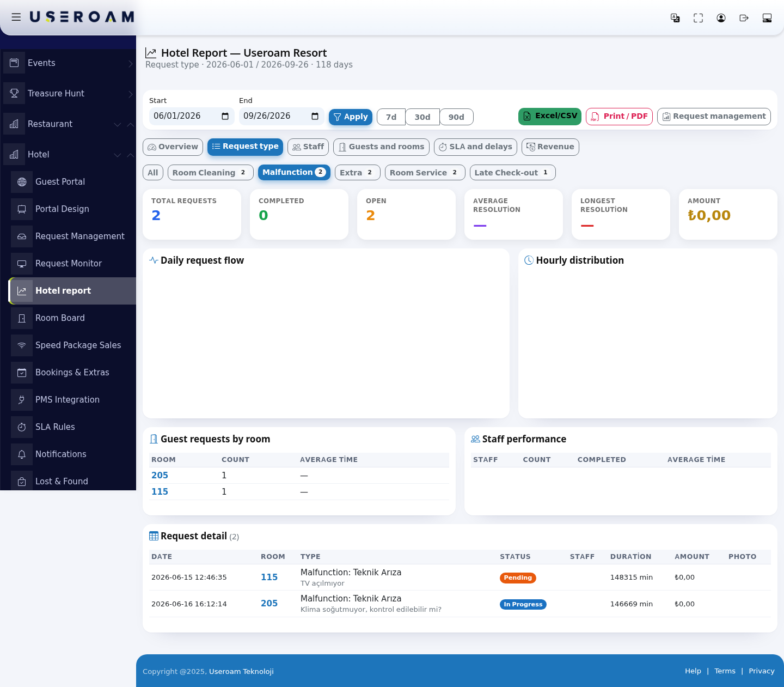Click the Treasure Hunt trophy icon

point(14,93)
